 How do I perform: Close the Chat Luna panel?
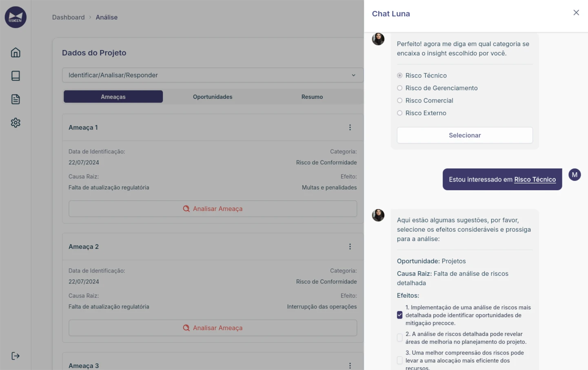(576, 13)
